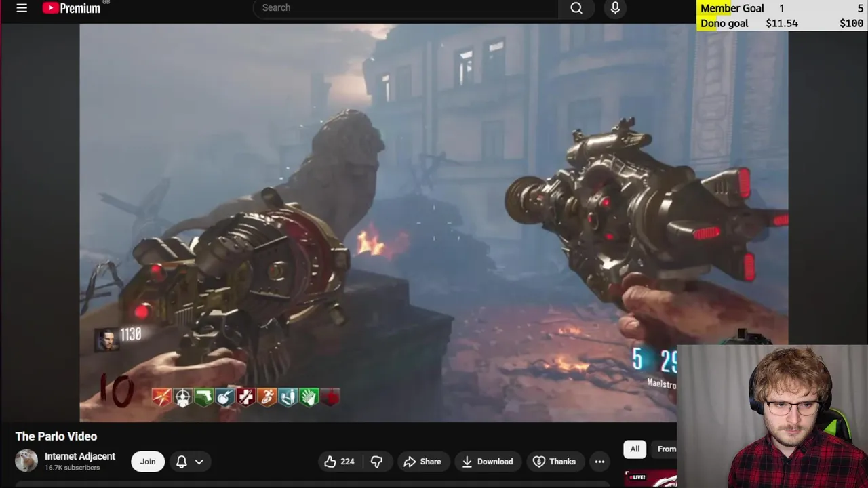
Task: Go to YouTube Premium home logo
Action: tap(72, 8)
